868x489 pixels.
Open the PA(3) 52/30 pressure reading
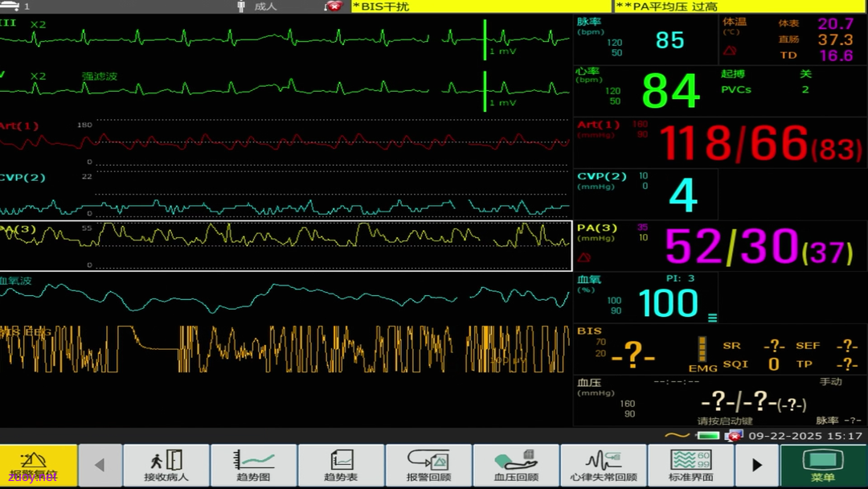pyautogui.click(x=759, y=246)
